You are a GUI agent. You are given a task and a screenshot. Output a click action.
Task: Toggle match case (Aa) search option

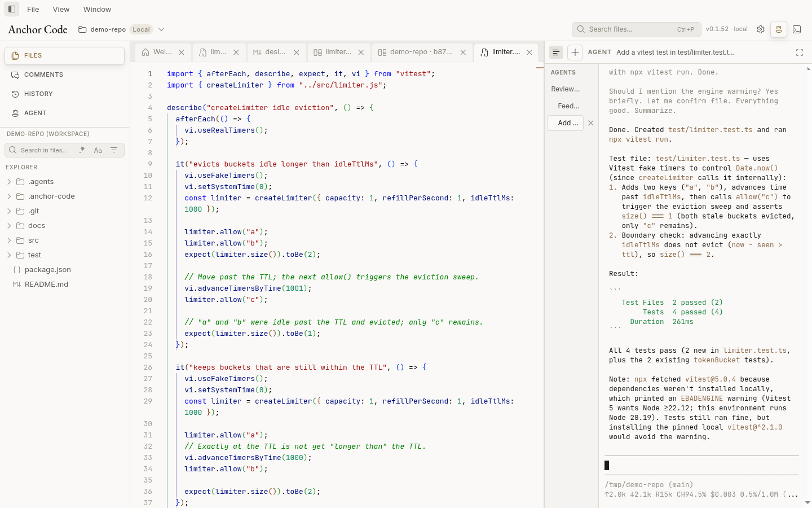pos(98,150)
